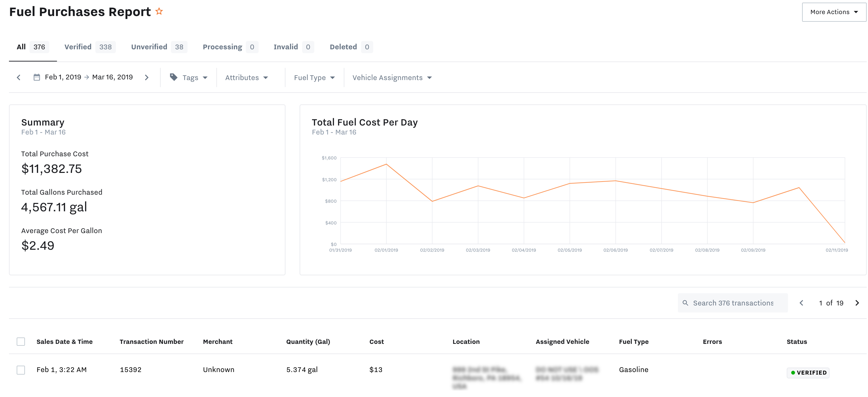The image size is (868, 397).
Task: Check the transaction 15392 row checkbox
Action: pos(21,370)
